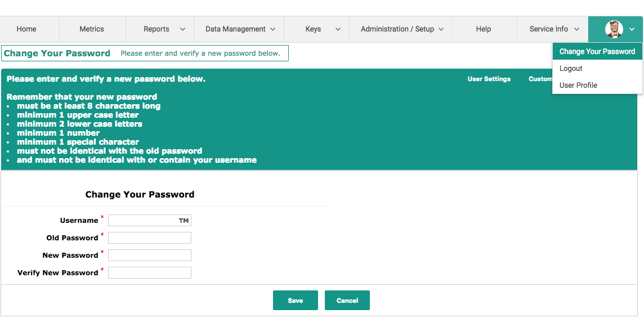Screen dimensions: 644x327
Task: Open User Profile from the menu
Action: coord(578,86)
